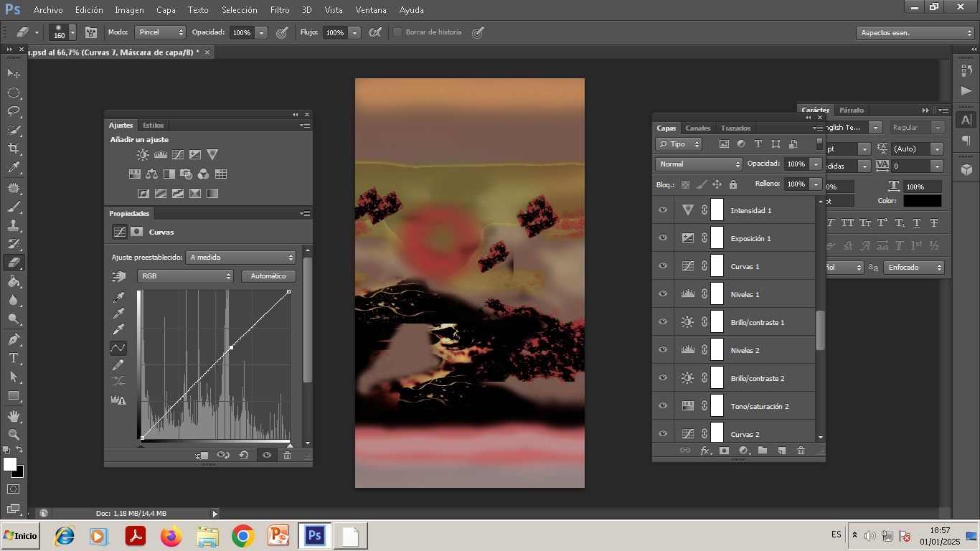This screenshot has height=551, width=980.
Task: Select the black point eyedropper in Curvas
Action: tap(118, 298)
